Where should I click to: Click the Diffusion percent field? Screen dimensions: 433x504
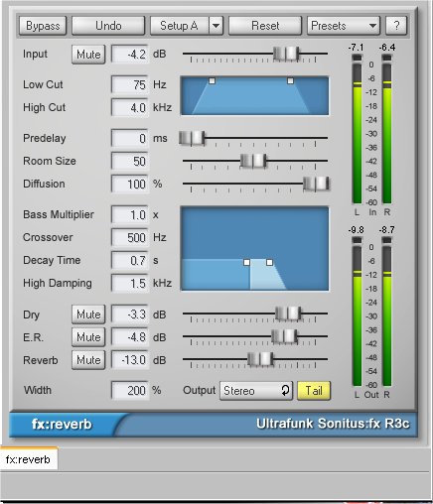pos(130,184)
